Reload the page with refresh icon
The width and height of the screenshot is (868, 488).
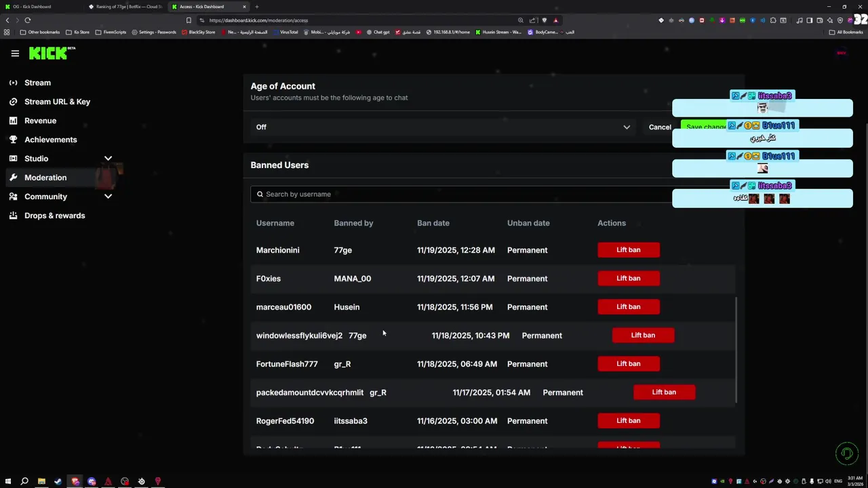click(x=27, y=20)
